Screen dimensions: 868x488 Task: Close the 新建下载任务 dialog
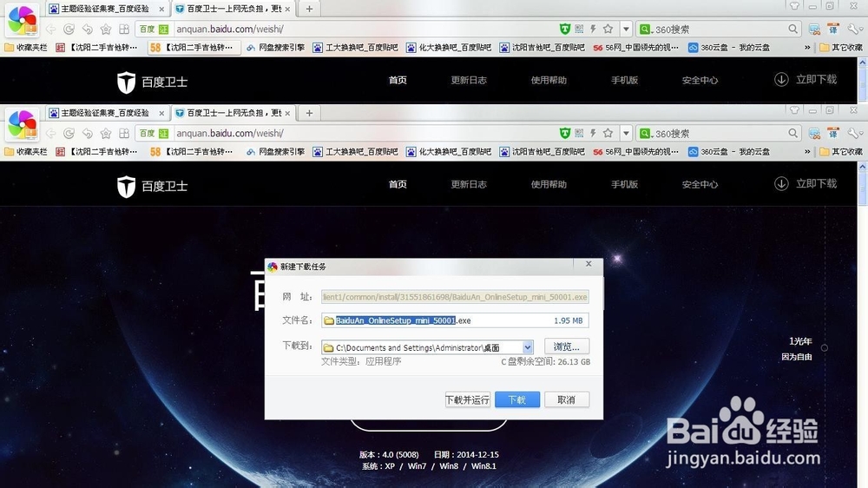click(x=589, y=264)
